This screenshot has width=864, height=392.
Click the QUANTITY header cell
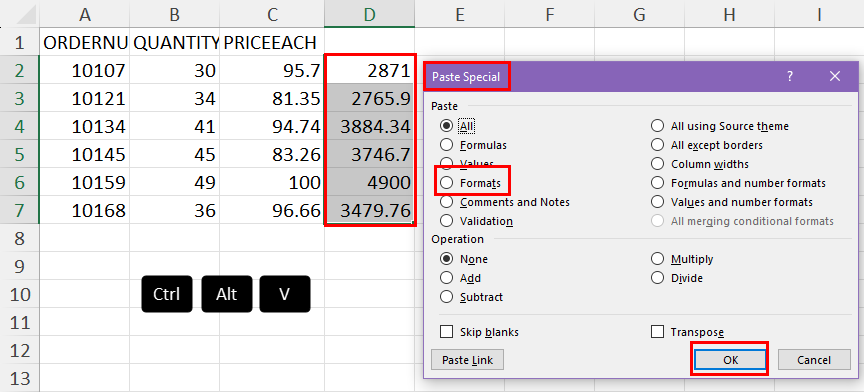(x=175, y=42)
